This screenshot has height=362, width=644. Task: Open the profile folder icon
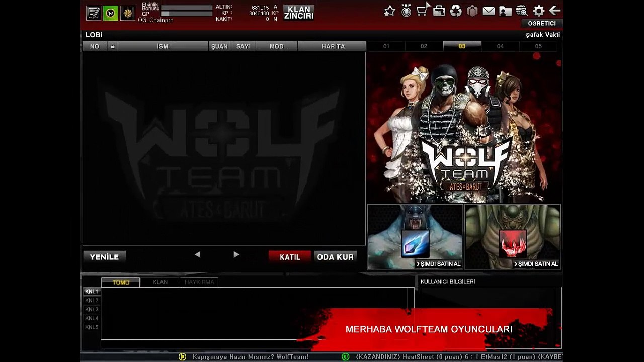point(505,11)
